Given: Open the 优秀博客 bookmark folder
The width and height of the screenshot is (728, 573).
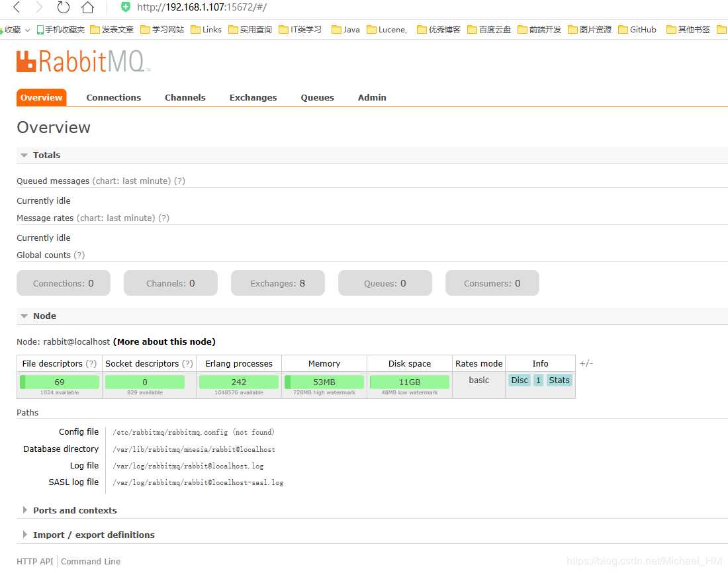Looking at the screenshot, I should [439, 30].
